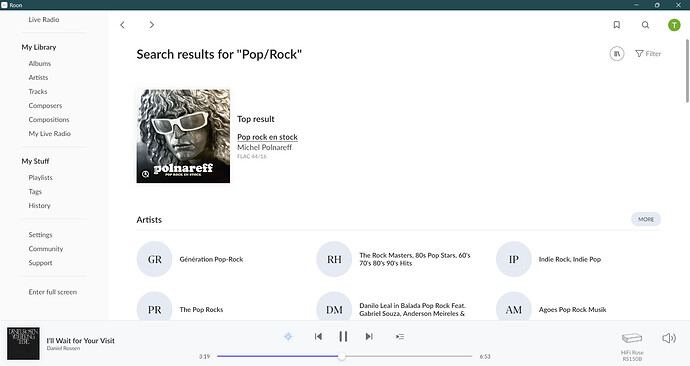Open Albums in My Library
Viewport: 690px width, 366px height.
[40, 63]
